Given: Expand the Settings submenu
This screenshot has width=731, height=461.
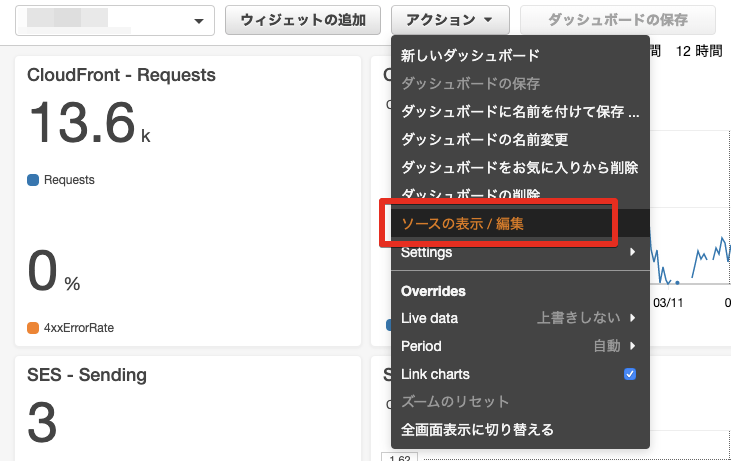Looking at the screenshot, I should coord(520,252).
